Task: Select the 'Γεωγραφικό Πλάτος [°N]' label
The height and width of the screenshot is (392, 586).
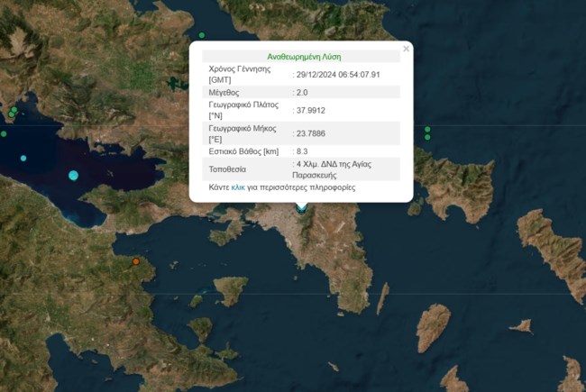Action: pyautogui.click(x=243, y=110)
